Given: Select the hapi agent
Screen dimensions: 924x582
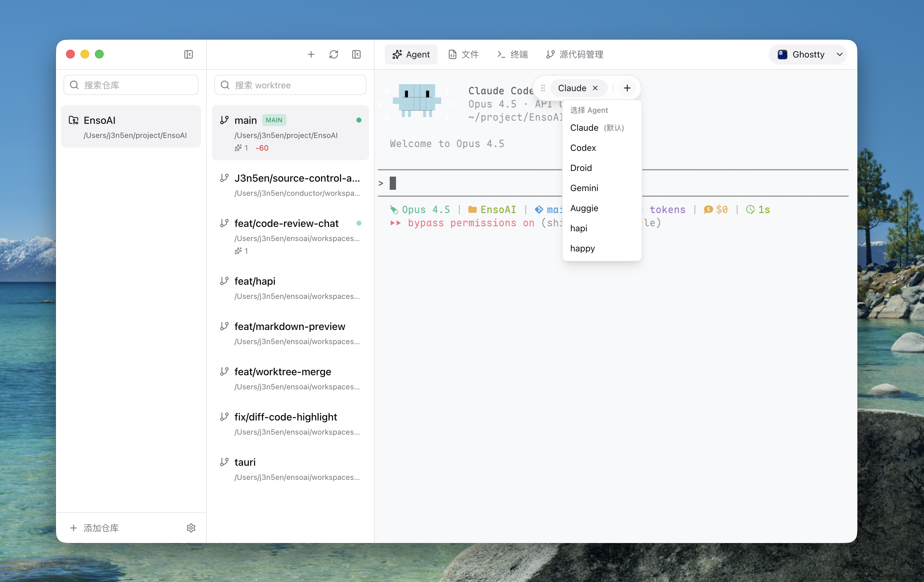Looking at the screenshot, I should pyautogui.click(x=579, y=228).
